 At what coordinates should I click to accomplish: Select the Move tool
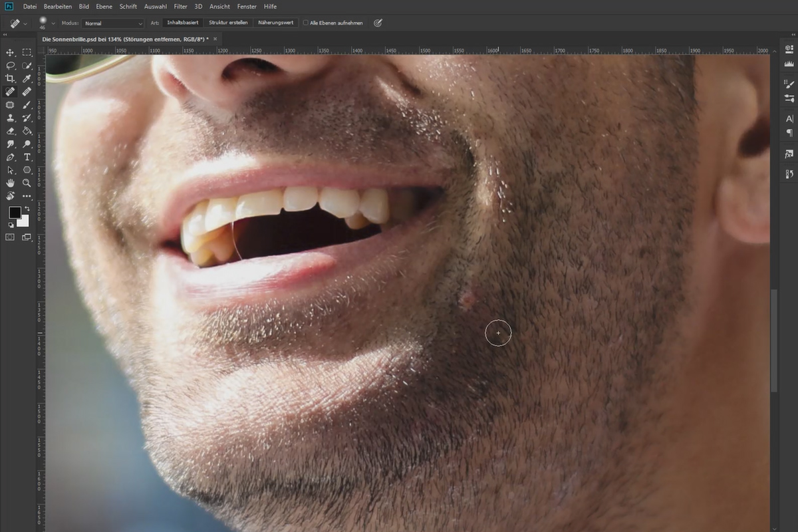pyautogui.click(x=10, y=52)
